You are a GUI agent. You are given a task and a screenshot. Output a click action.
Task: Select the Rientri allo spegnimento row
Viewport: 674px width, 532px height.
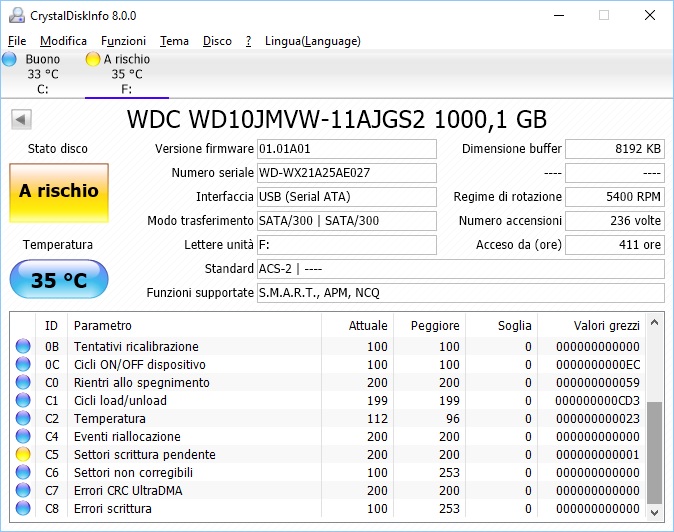(x=328, y=382)
